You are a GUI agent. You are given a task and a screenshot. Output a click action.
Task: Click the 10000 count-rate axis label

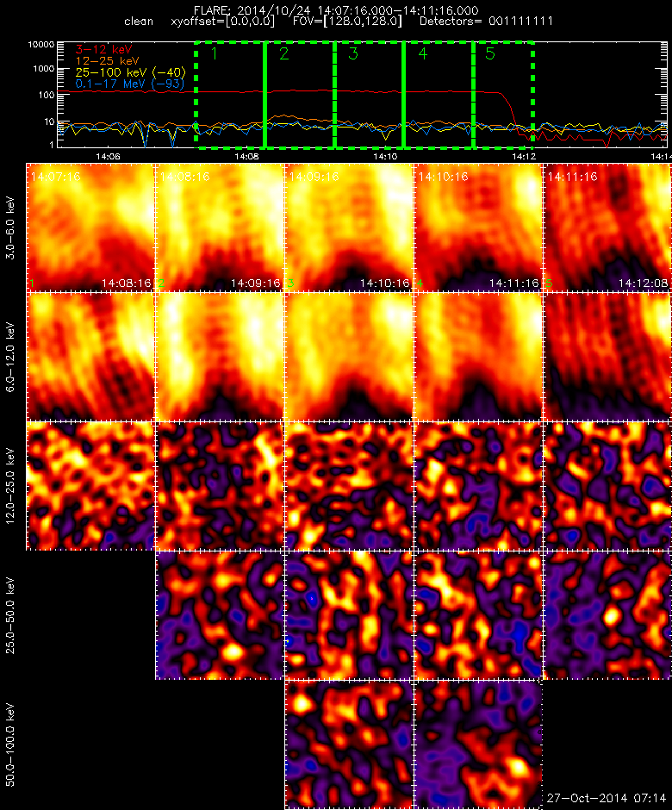(41, 45)
